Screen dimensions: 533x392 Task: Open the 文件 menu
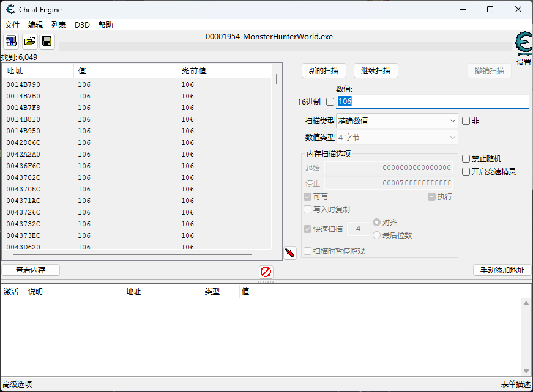12,25
